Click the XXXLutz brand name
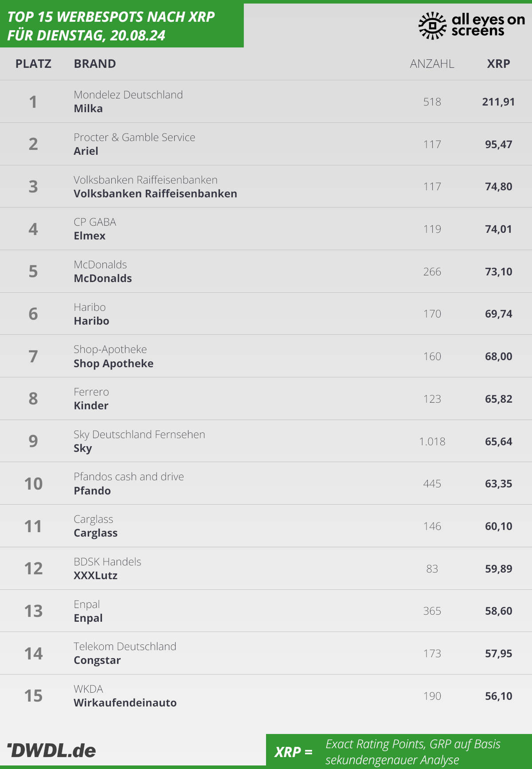The width and height of the screenshot is (532, 769). click(95, 576)
